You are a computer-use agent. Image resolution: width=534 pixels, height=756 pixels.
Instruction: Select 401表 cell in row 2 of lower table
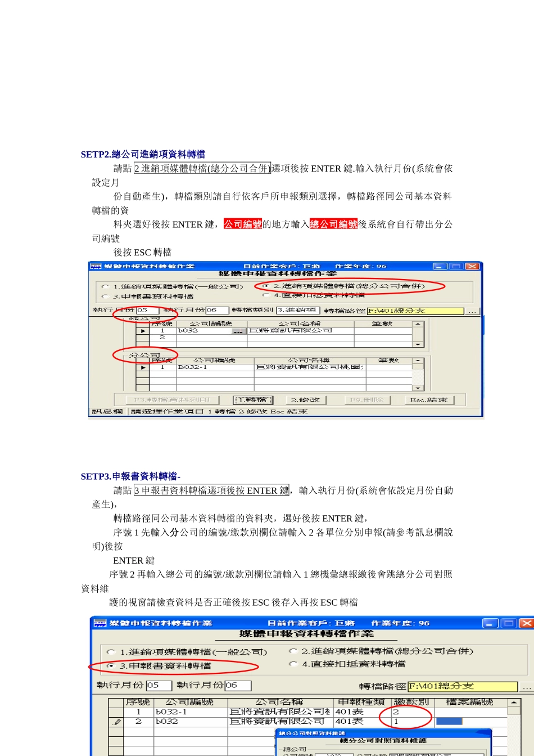[x=362, y=721]
